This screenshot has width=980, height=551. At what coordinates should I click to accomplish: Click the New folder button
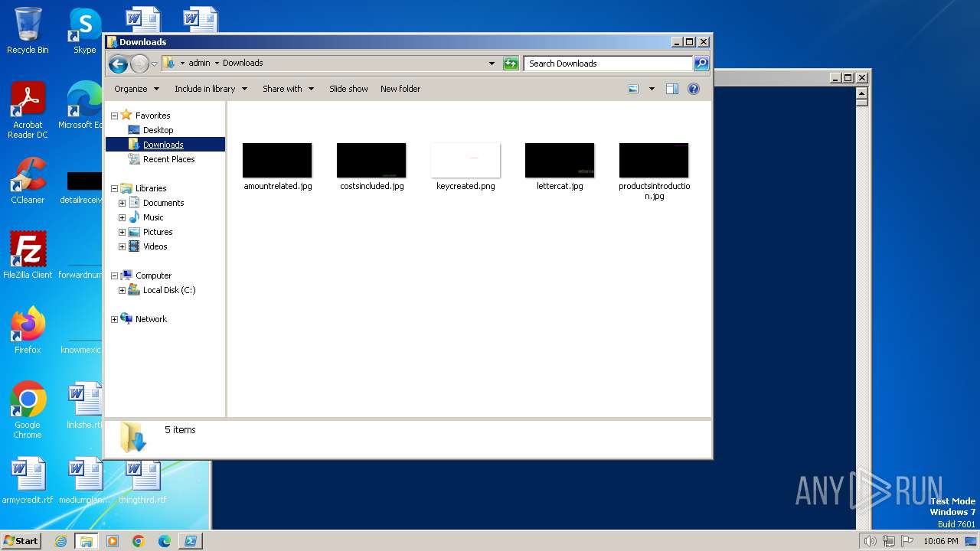[x=400, y=89]
